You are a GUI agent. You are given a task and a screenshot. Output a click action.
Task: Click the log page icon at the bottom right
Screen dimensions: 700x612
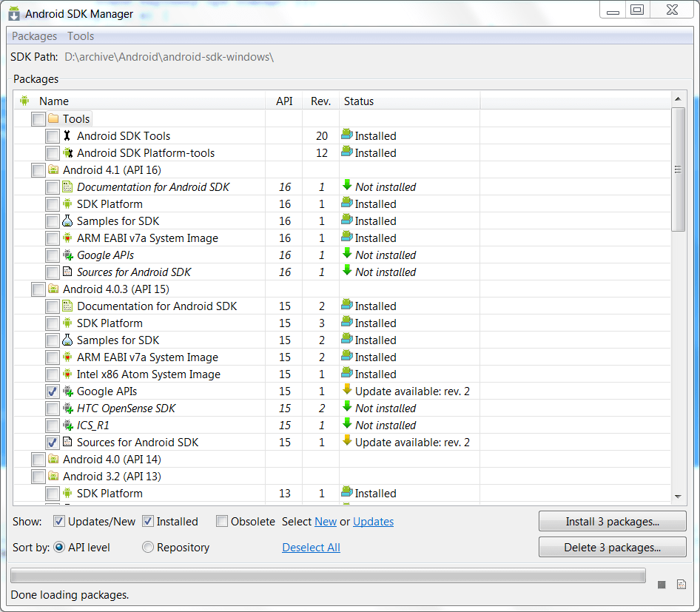coord(682,585)
